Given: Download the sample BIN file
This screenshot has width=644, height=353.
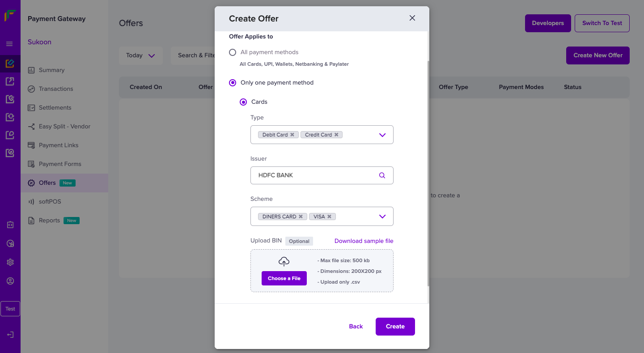Looking at the screenshot, I should click(364, 241).
